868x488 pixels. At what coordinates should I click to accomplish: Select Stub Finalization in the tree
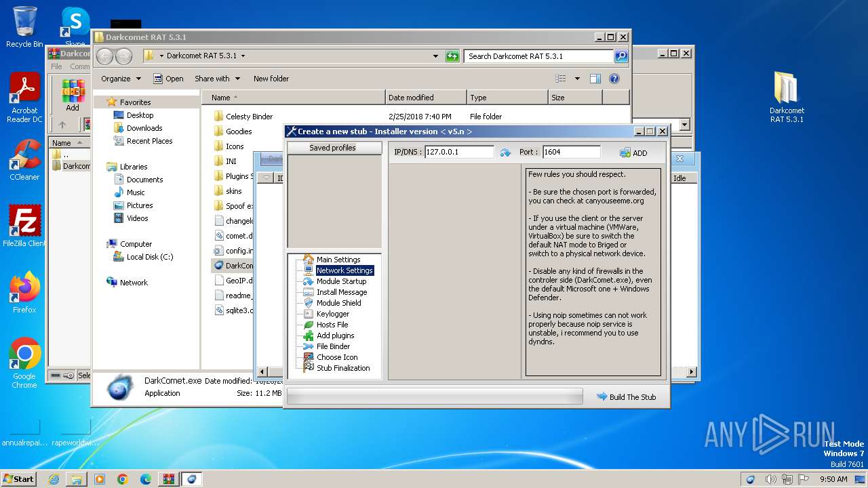342,368
